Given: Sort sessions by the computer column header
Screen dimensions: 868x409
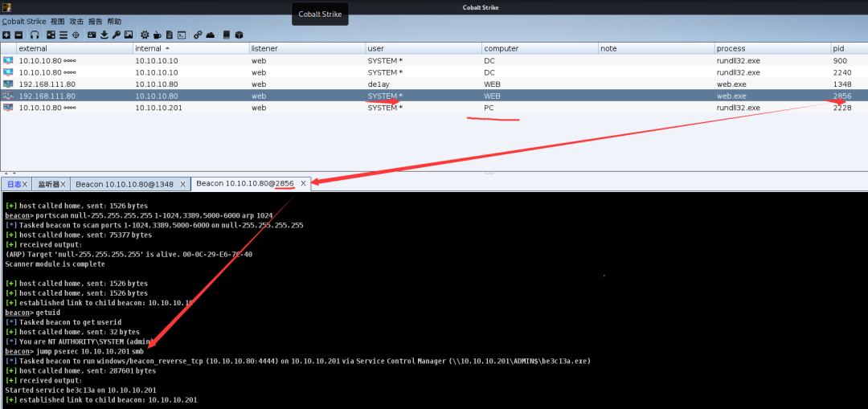Looking at the screenshot, I should click(540, 48).
